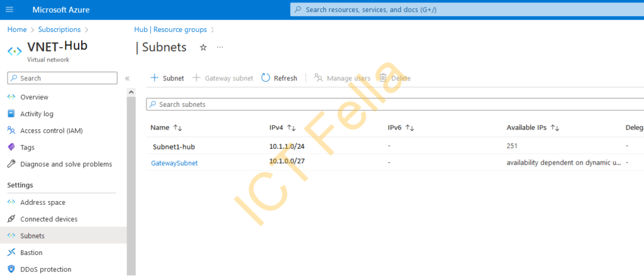Sort subnets by IPv6 column arrows
The width and height of the screenshot is (644, 277).
pos(409,128)
